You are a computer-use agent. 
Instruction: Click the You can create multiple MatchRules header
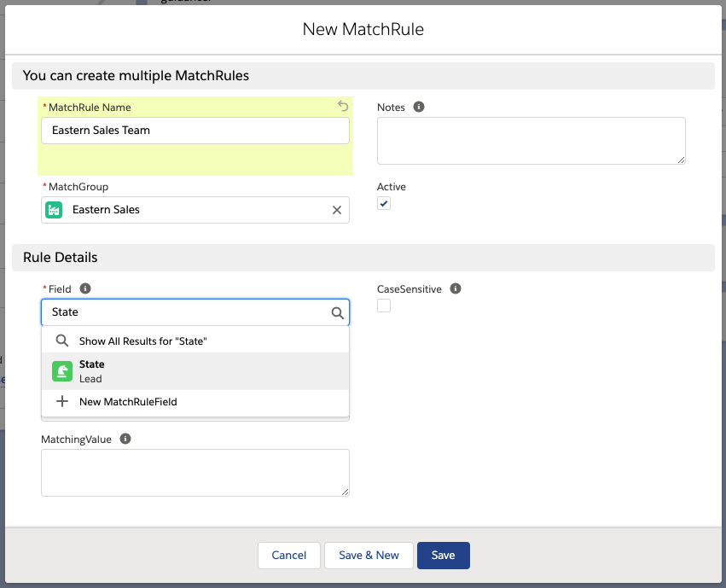[x=363, y=75]
